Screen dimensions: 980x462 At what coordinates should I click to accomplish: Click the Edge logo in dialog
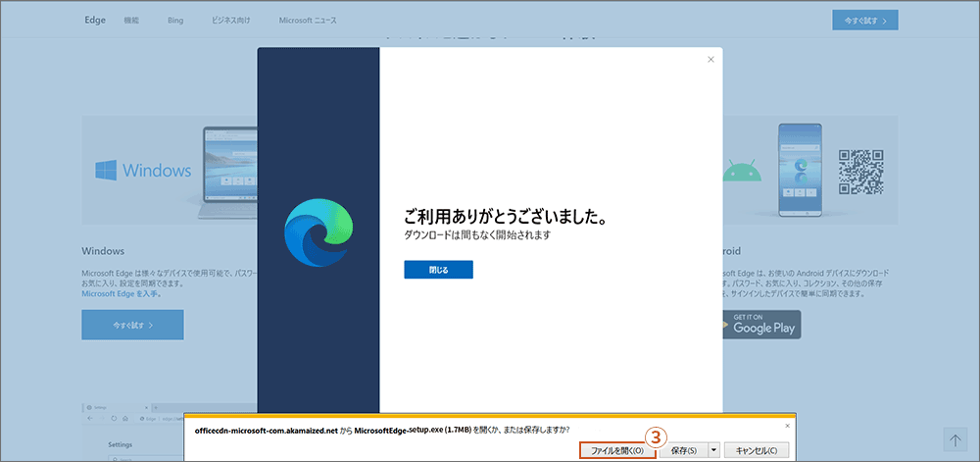coord(318,233)
